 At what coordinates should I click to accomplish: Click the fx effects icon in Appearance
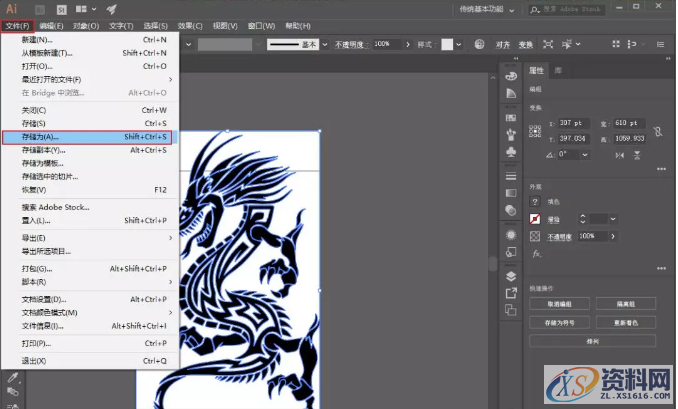pos(536,253)
